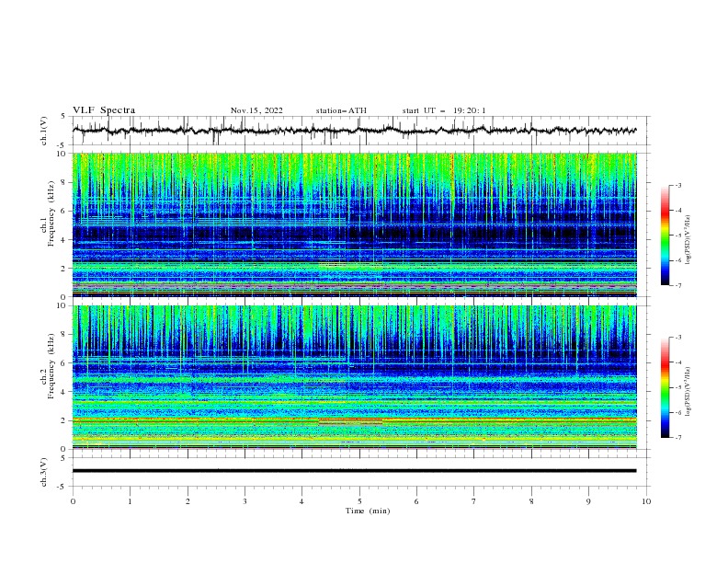Click the ch.2 color scale bar
The width and height of the screenshot is (728, 563).
coord(665,387)
